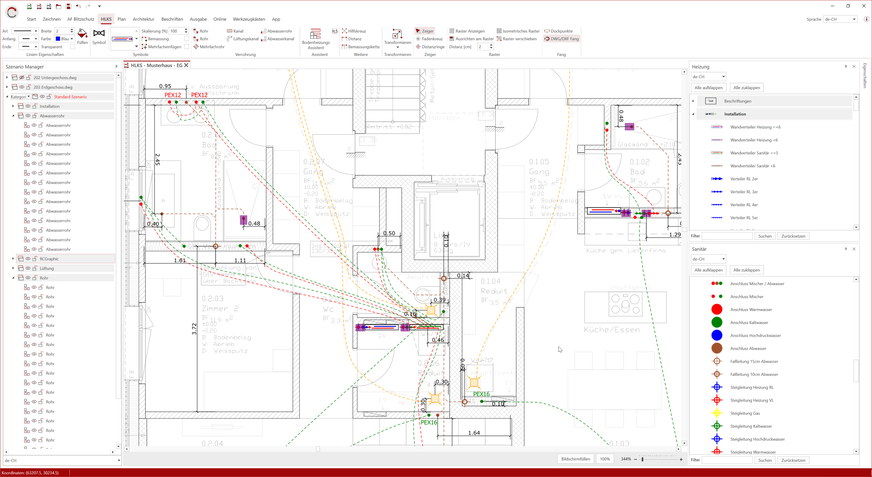The height and width of the screenshot is (477, 872).
Task: Open the Sprache language dropdown
Action: [840, 19]
